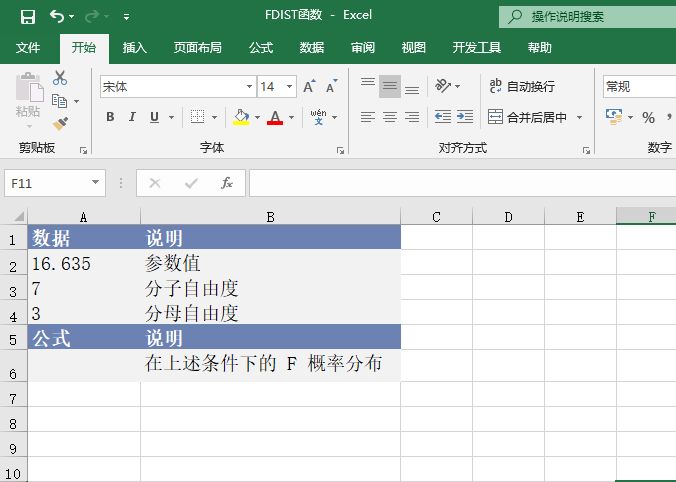Viewport: 676px width, 482px height.
Task: Click the Increase Indent icon
Action: coord(464,117)
